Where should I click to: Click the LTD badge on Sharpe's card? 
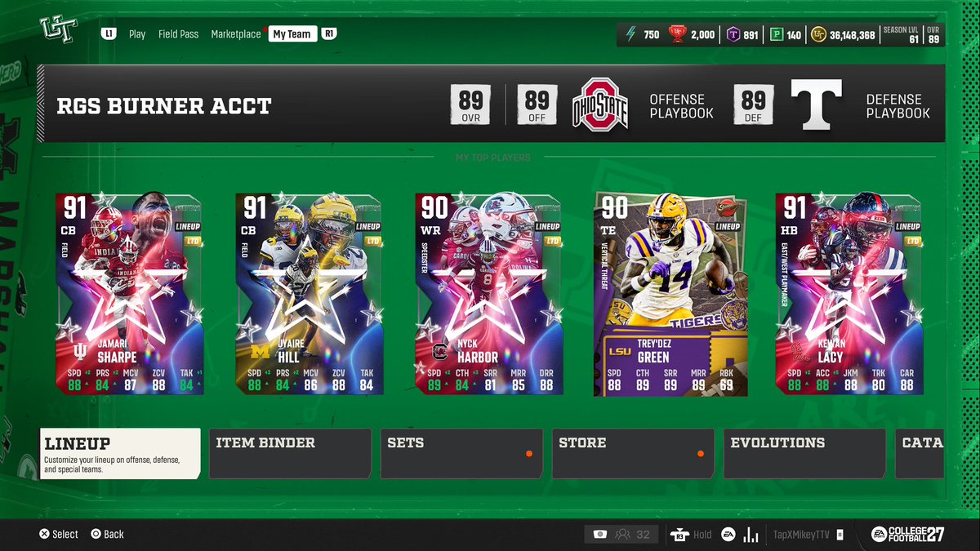coord(194,242)
